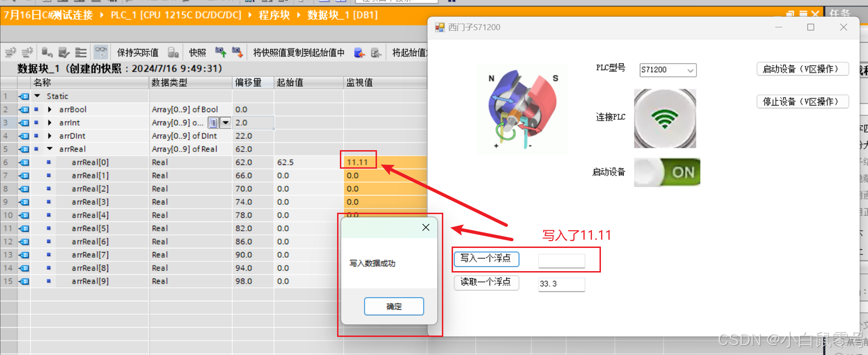The width and height of the screenshot is (868, 355).
Task: Click the locked database icon beside 保持实际值
Action: (173, 52)
